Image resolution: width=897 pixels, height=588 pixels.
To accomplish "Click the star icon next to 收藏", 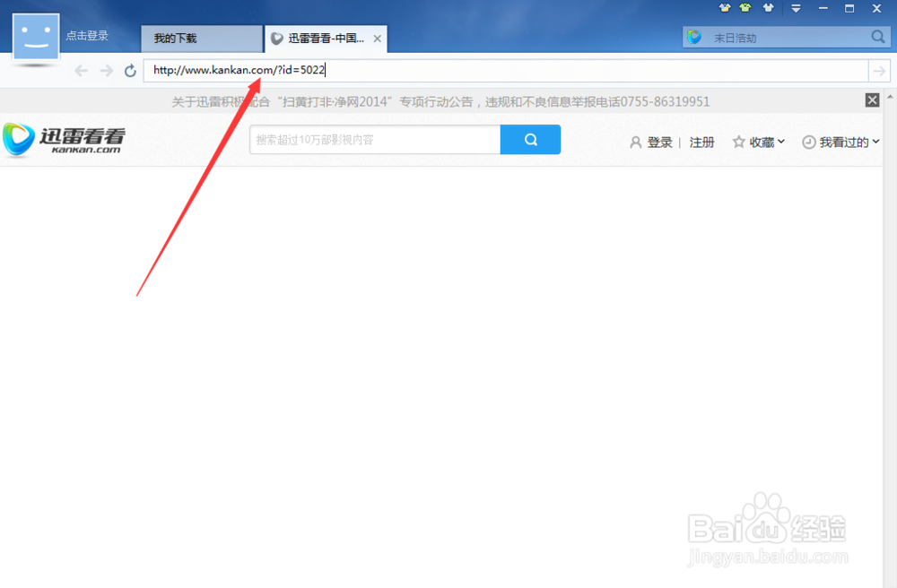I will pos(738,142).
